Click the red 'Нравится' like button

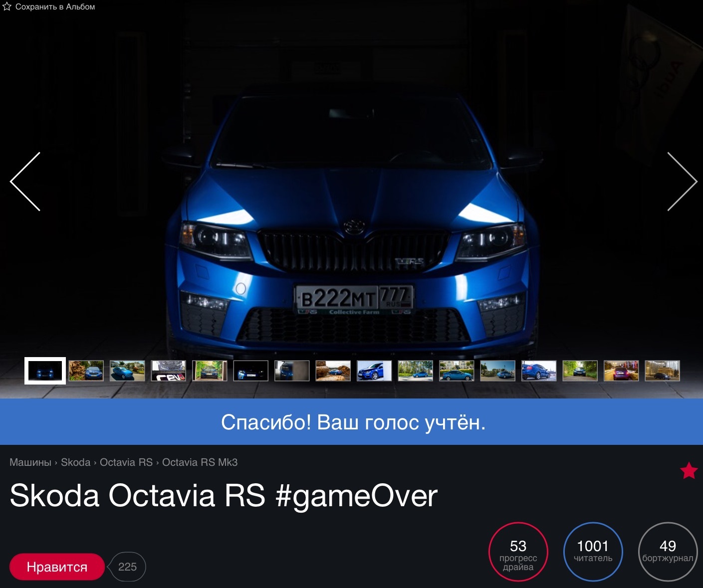coord(57,567)
